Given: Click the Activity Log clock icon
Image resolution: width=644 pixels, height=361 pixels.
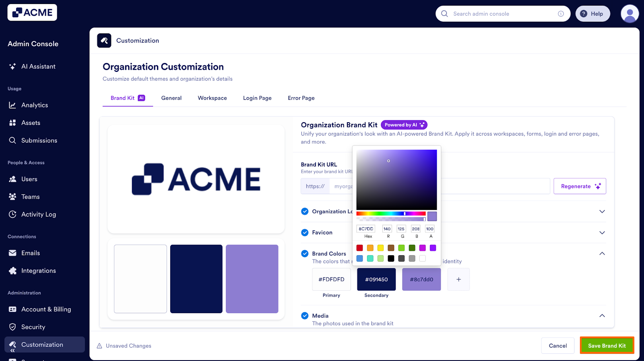Looking at the screenshot, I should [x=12, y=214].
